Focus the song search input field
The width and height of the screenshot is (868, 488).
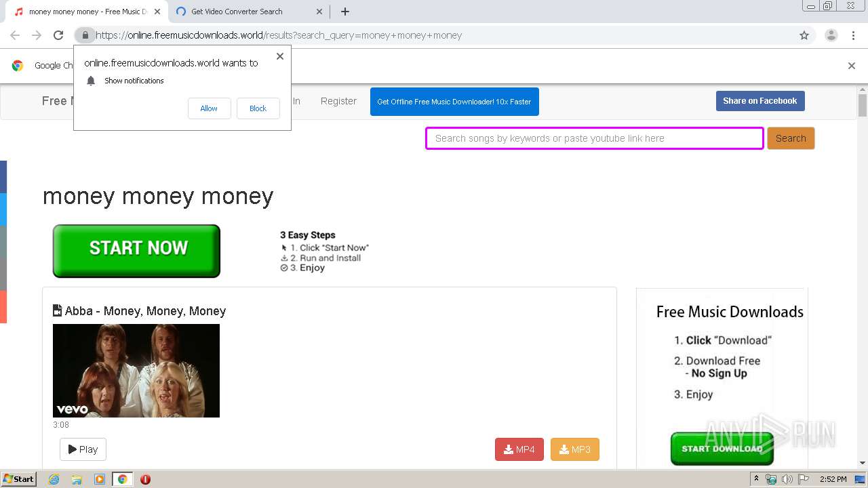[x=595, y=138]
